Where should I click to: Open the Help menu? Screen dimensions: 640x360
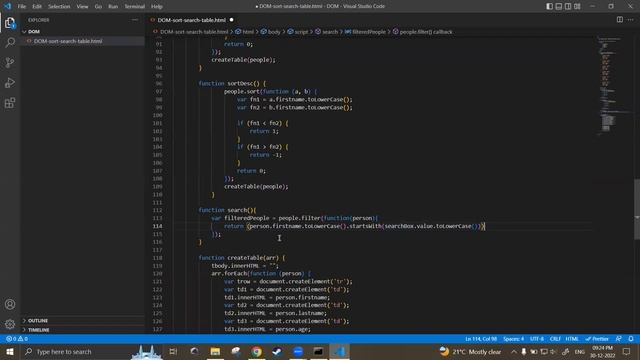[x=157, y=7]
